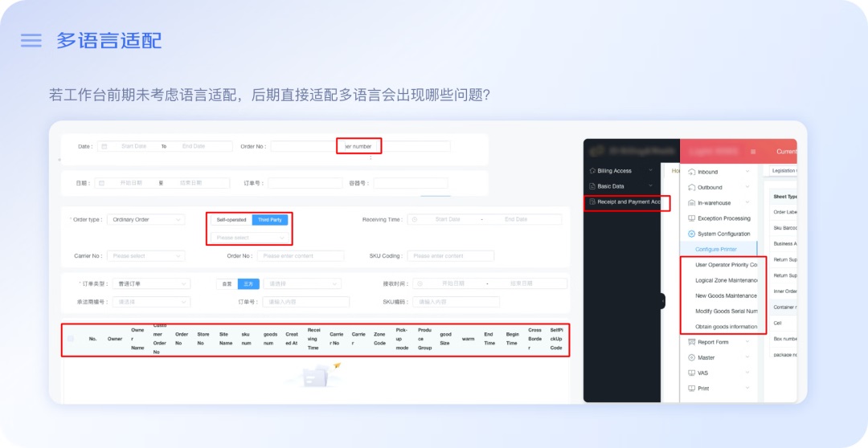
Task: Expand the Print chevron
Action: (x=748, y=389)
